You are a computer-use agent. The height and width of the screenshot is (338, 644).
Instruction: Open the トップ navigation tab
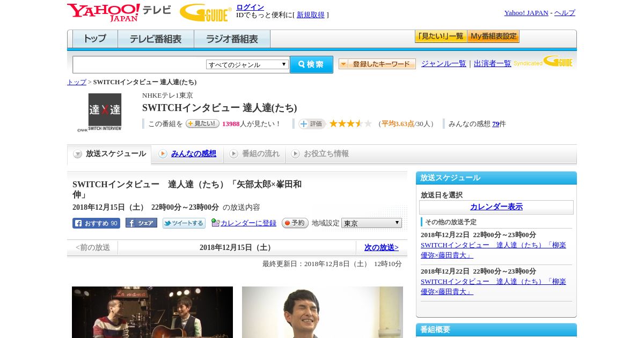tap(95, 39)
